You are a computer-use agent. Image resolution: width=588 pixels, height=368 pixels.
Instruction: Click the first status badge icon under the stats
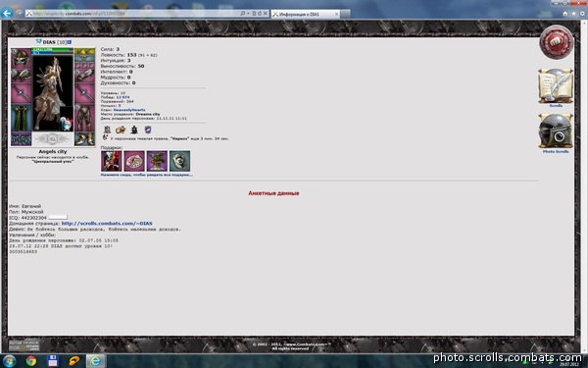pos(107,130)
